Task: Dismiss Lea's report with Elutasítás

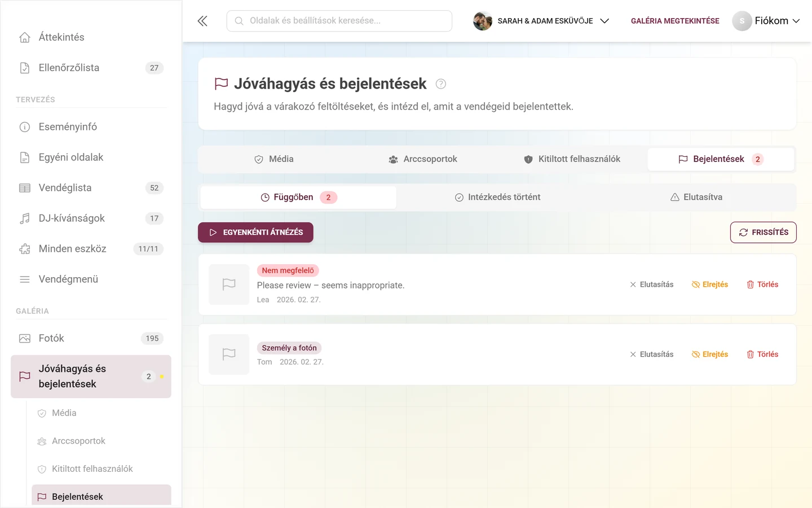Action: (652, 284)
